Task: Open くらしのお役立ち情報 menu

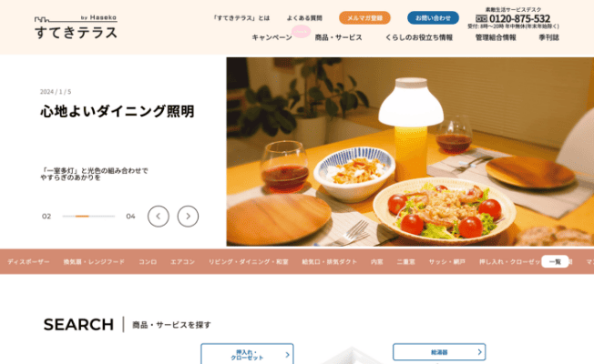Action: (x=418, y=37)
